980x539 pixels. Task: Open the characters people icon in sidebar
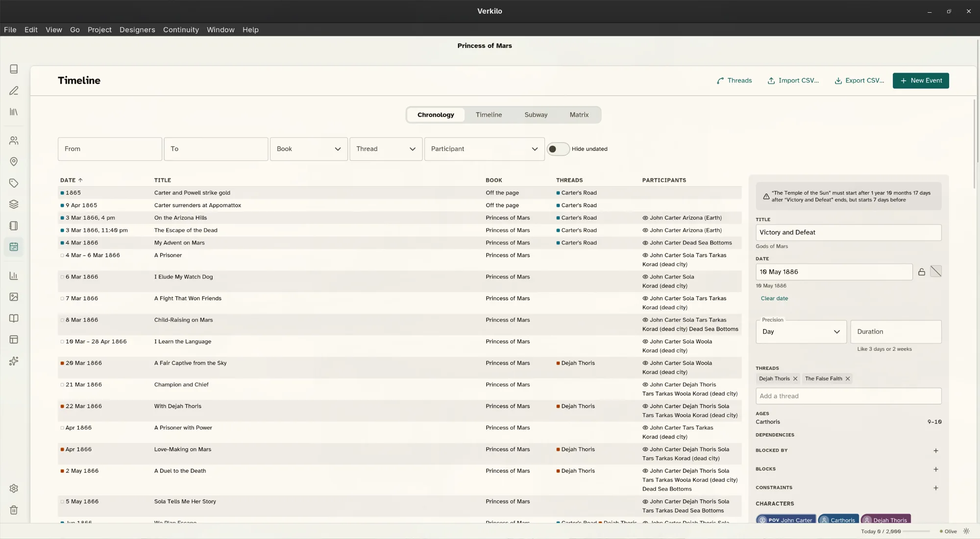pos(14,141)
